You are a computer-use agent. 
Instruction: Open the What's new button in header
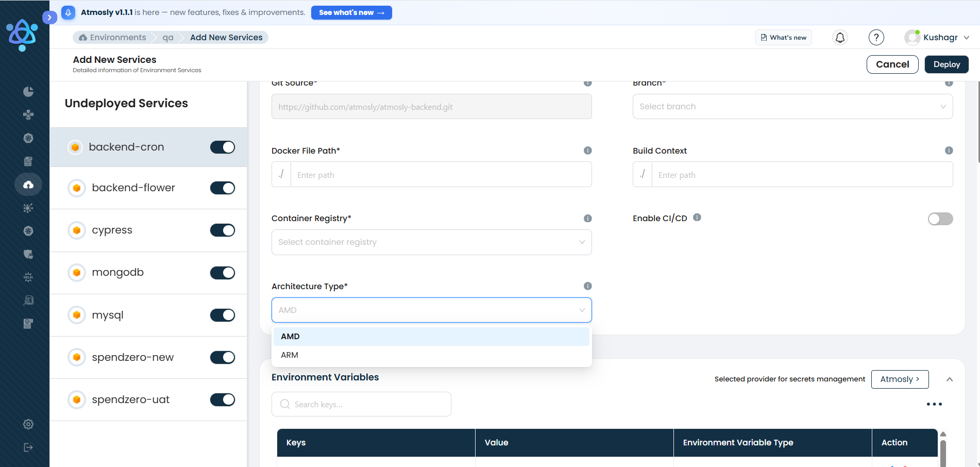(x=783, y=38)
